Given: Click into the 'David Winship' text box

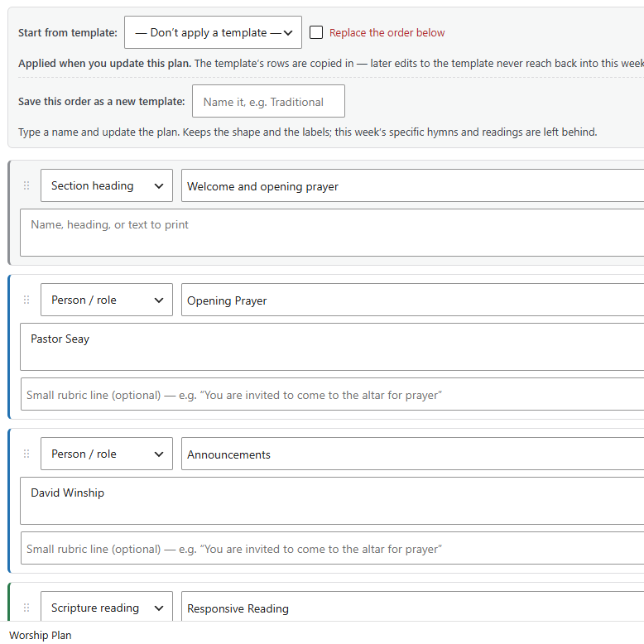Looking at the screenshot, I should coord(332,501).
